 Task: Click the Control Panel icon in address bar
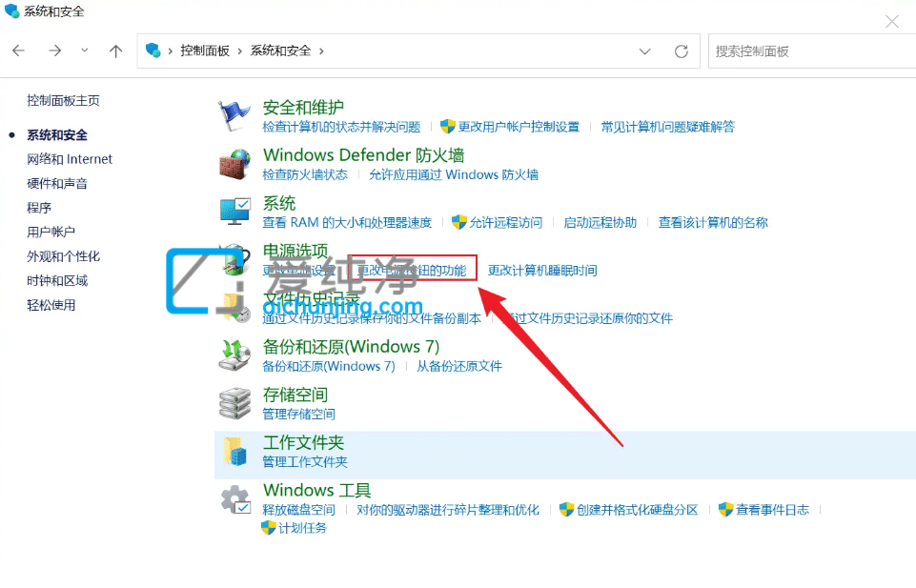153,51
